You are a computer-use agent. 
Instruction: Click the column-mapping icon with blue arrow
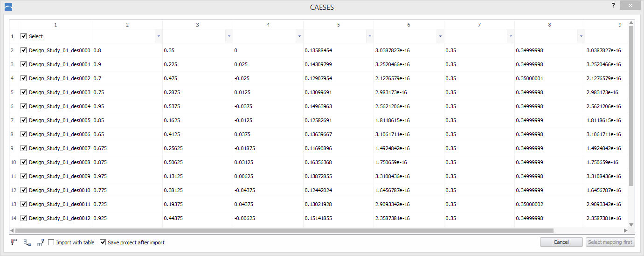pos(41,242)
